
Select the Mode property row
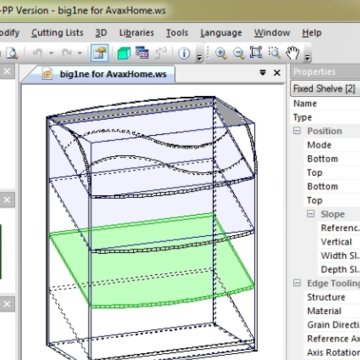332,145
